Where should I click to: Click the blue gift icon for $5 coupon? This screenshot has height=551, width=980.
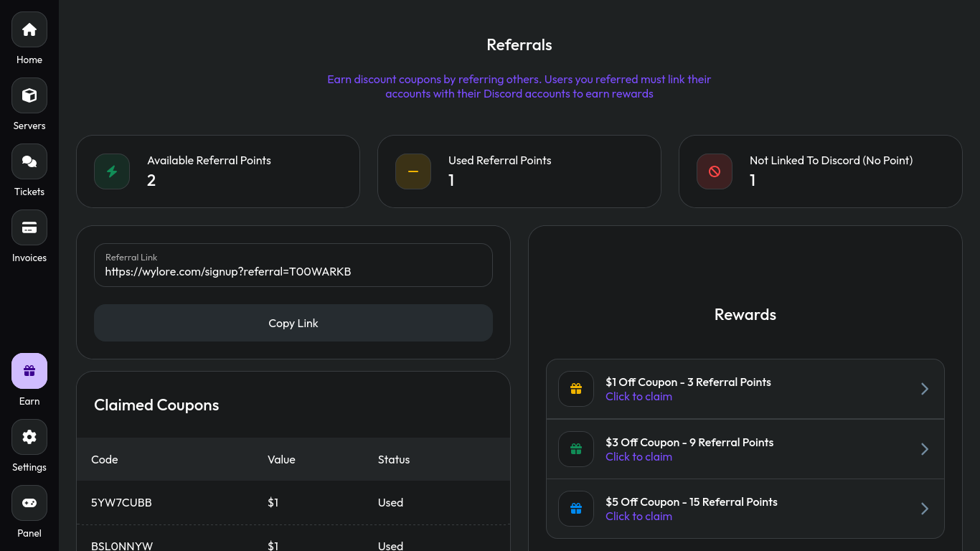(576, 509)
